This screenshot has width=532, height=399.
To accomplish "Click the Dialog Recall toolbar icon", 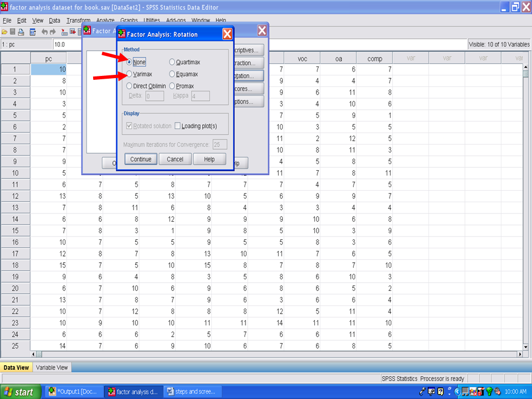I will click(33, 32).
